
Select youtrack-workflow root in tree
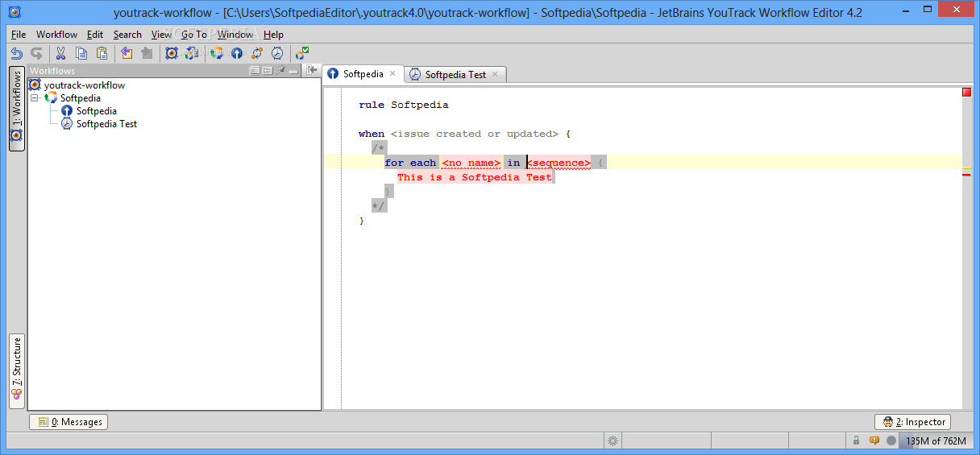[x=85, y=85]
